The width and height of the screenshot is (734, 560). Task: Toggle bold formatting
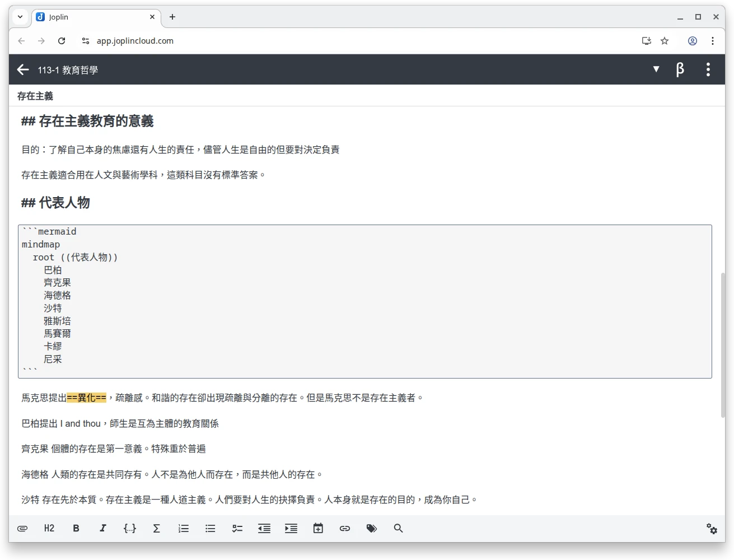[x=76, y=528]
